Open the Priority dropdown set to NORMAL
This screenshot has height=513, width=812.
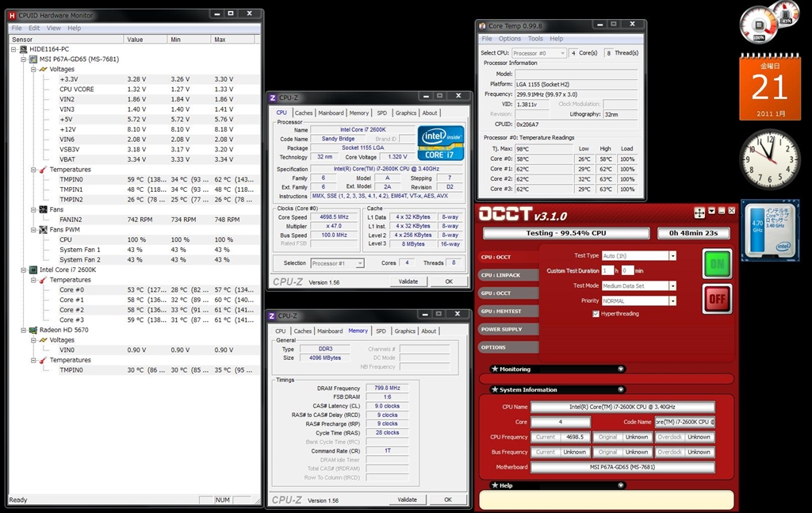point(672,301)
